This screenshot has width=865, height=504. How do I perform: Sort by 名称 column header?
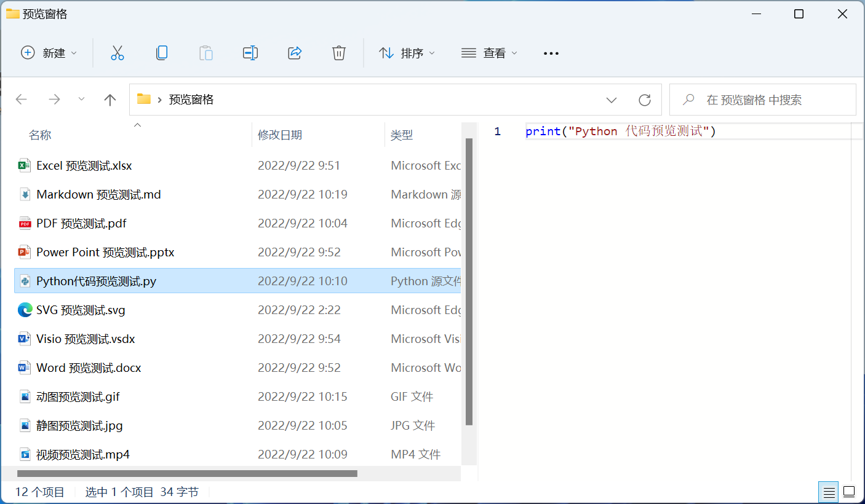(40, 135)
